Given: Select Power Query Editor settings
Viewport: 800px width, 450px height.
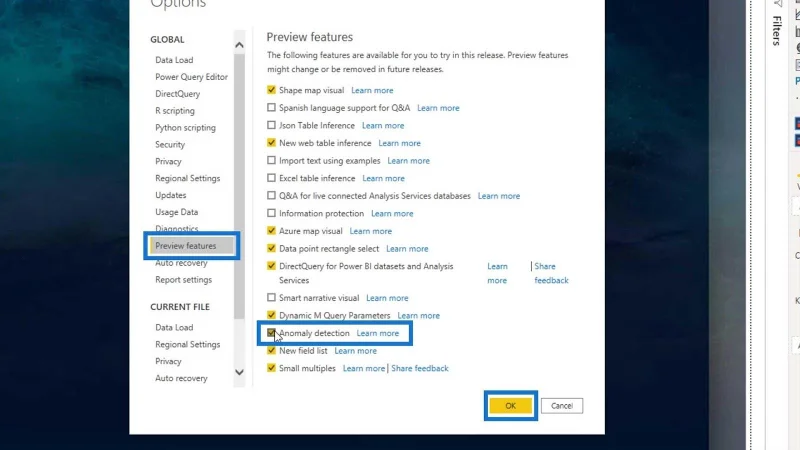Looking at the screenshot, I should coord(191,77).
